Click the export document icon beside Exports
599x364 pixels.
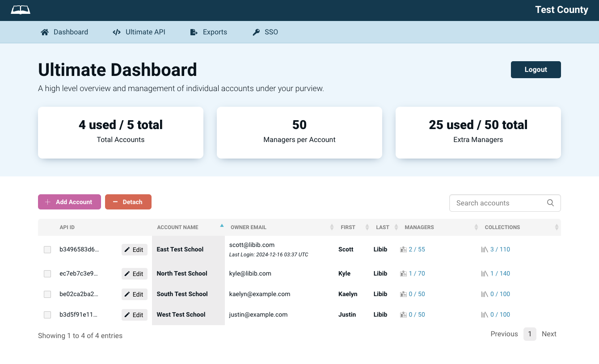(x=193, y=32)
